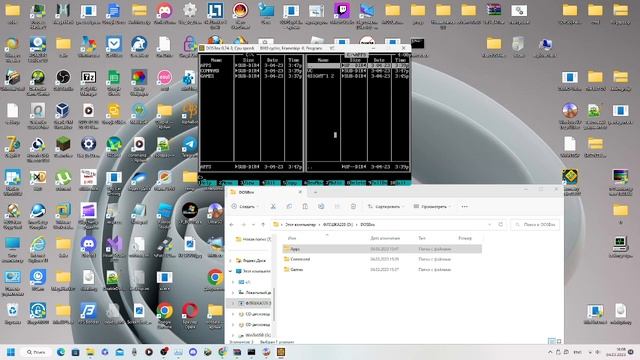The width and height of the screenshot is (640, 360).
Task: Select the Command folder row in Explorer
Action: point(382,259)
